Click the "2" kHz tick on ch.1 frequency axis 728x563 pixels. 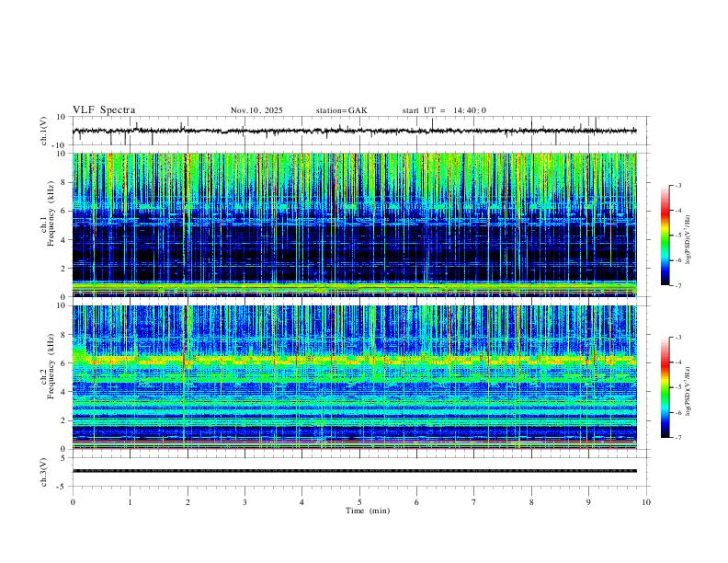tap(63, 268)
